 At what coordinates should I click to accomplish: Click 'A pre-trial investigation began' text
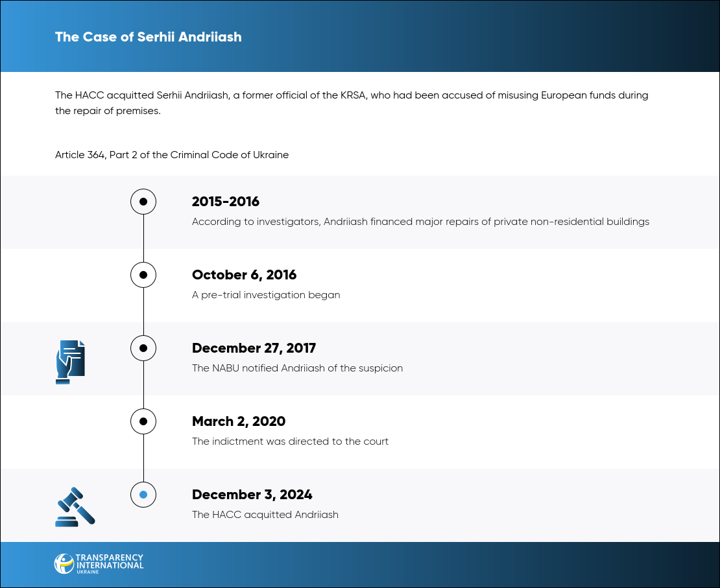coord(266,295)
